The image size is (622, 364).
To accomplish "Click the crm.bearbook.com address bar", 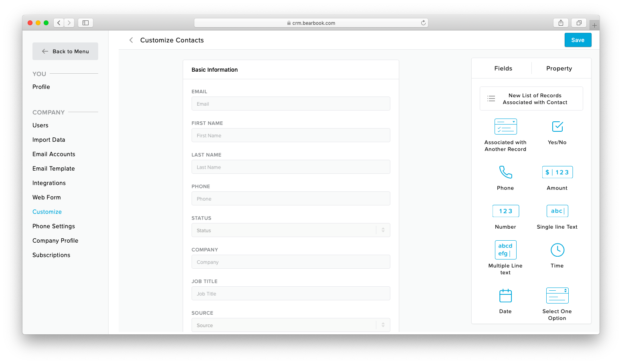I will pos(311,23).
